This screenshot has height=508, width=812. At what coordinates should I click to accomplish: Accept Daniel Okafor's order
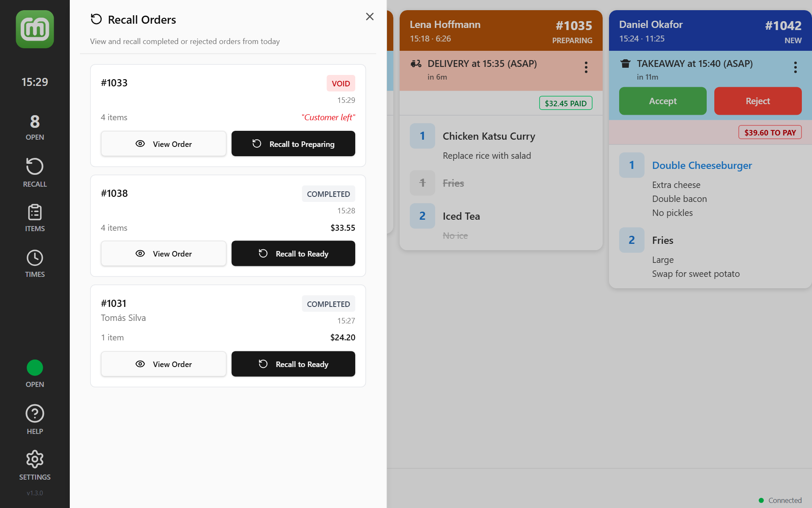663,101
